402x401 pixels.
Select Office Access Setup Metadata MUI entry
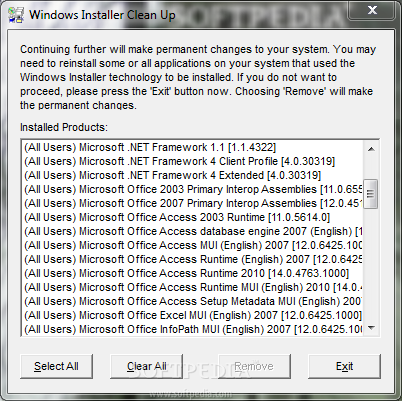click(x=193, y=301)
